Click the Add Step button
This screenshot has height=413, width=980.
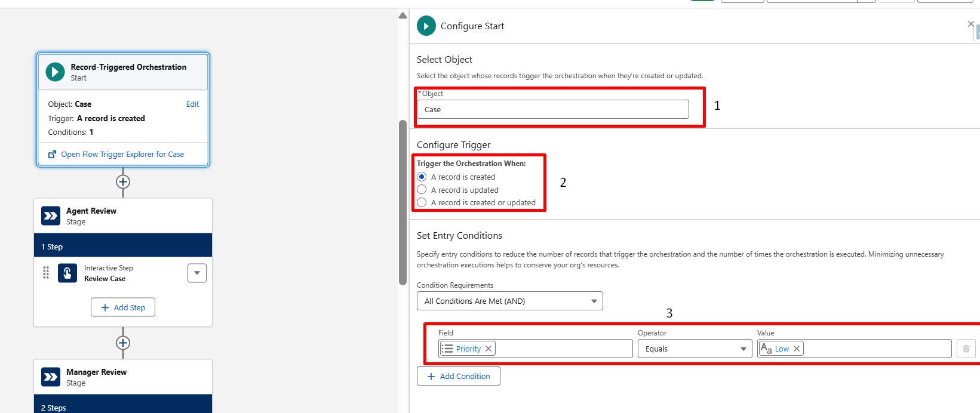[123, 307]
